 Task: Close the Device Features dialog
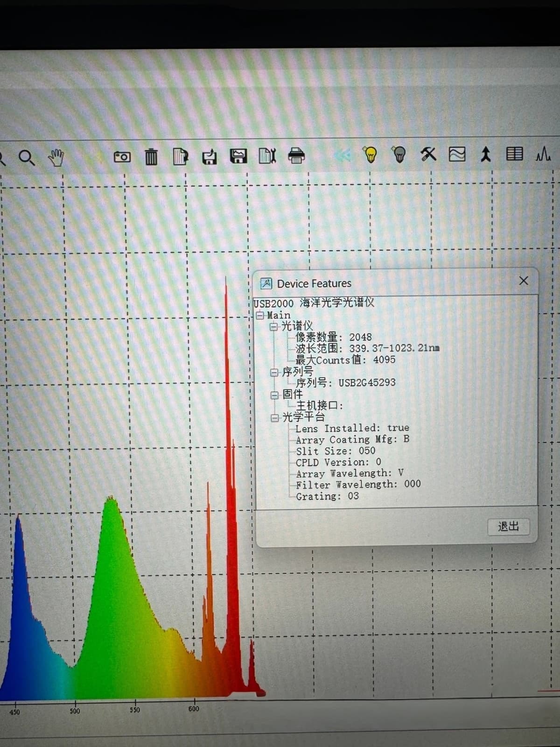tap(524, 281)
